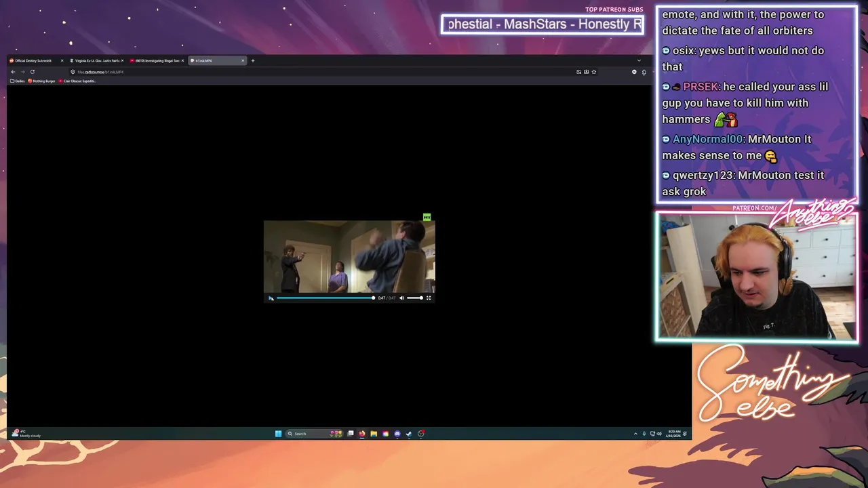
Task: Go back to the previous page
Action: coord(13,72)
